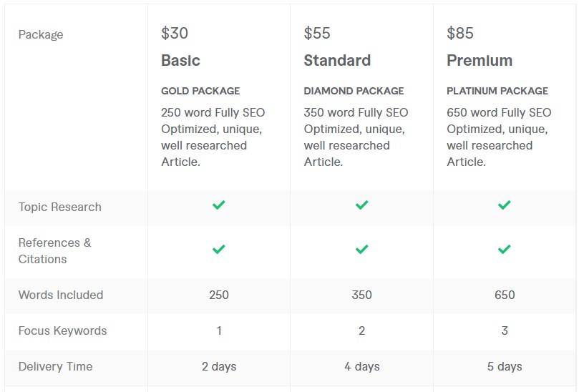Click the 650 words included value
584x392 pixels.
click(x=505, y=295)
